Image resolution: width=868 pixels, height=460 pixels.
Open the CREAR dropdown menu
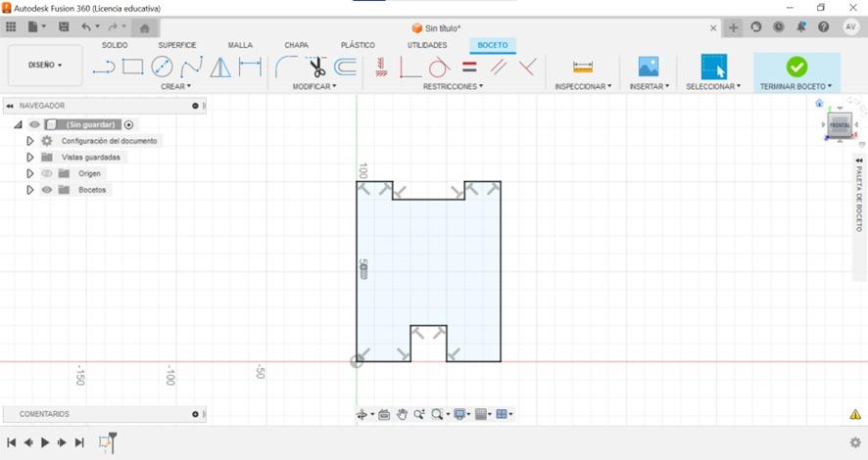175,87
